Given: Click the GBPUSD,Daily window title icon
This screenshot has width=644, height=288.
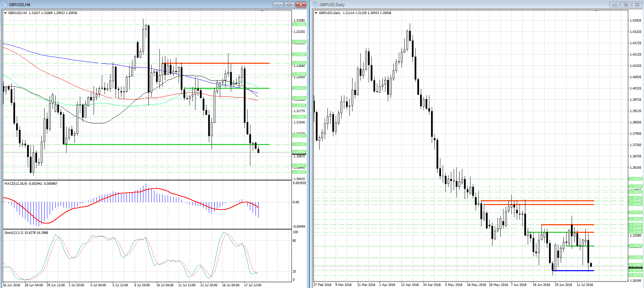Looking at the screenshot, I should [x=315, y=4].
